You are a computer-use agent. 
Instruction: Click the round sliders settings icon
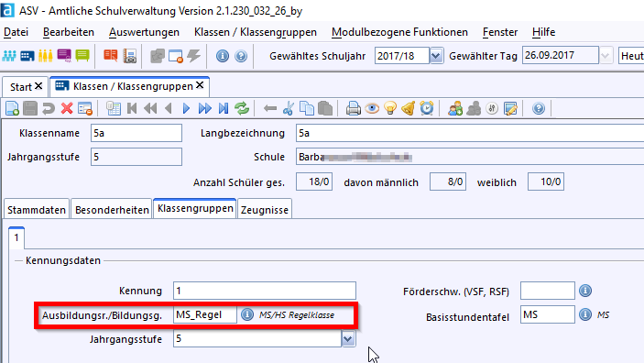point(492,108)
